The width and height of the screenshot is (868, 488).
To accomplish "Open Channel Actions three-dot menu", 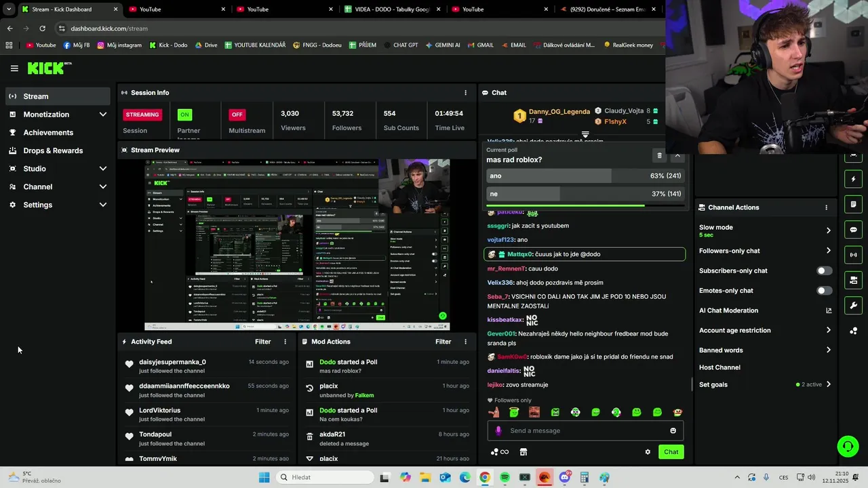I will (x=826, y=207).
